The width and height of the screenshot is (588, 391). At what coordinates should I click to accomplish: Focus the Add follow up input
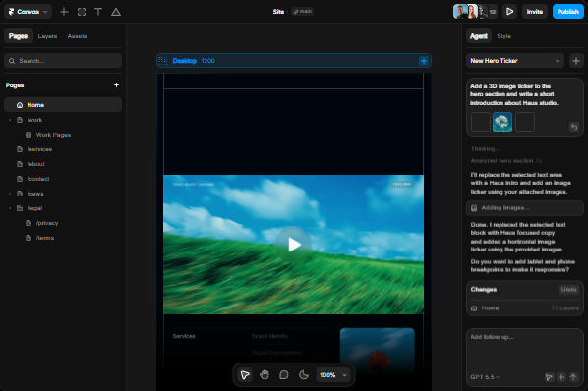tap(525, 349)
